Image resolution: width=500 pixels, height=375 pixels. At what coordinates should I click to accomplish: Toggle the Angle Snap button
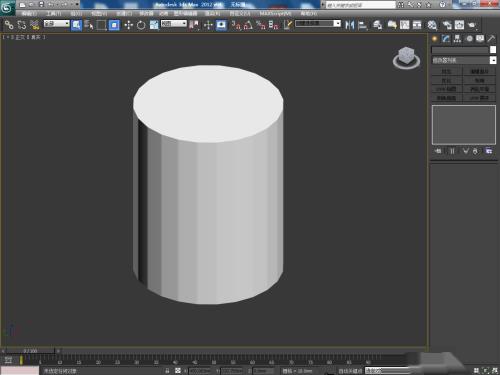[x=249, y=25]
